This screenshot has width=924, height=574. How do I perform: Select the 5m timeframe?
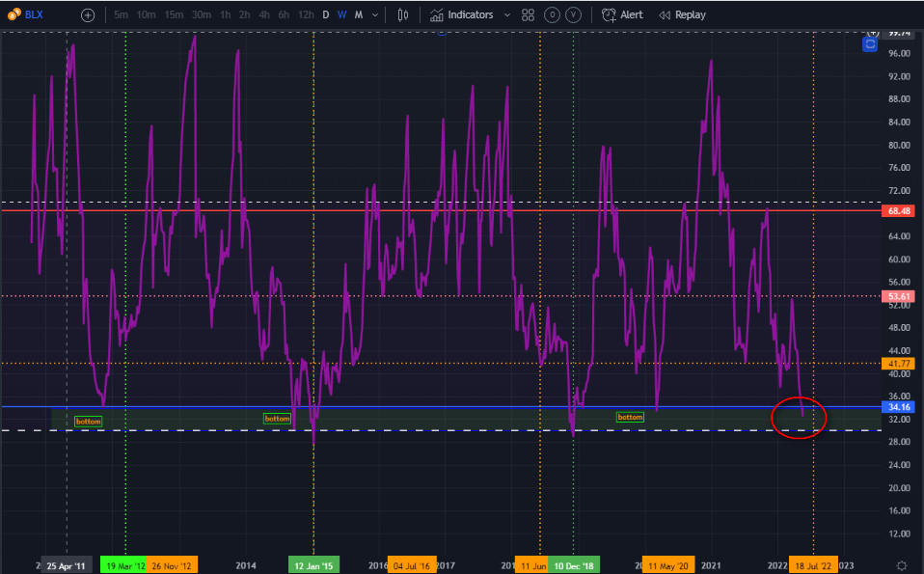121,14
